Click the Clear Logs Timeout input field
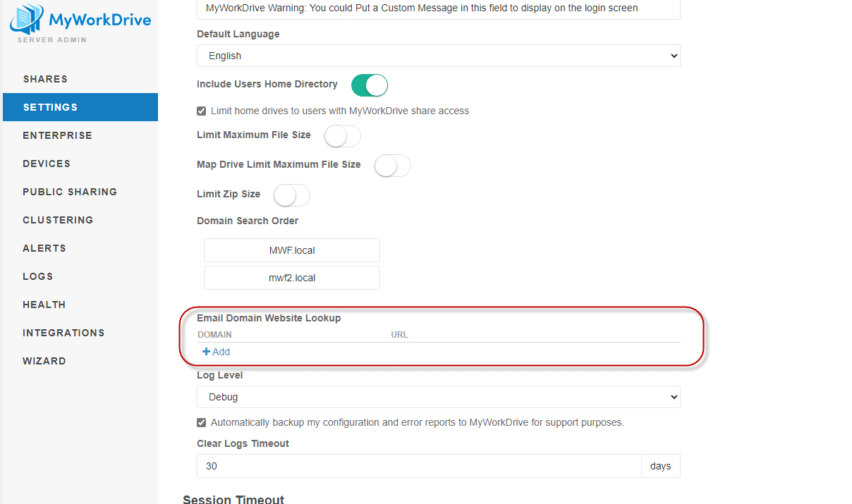The height and width of the screenshot is (504, 852). pyautogui.click(x=416, y=466)
